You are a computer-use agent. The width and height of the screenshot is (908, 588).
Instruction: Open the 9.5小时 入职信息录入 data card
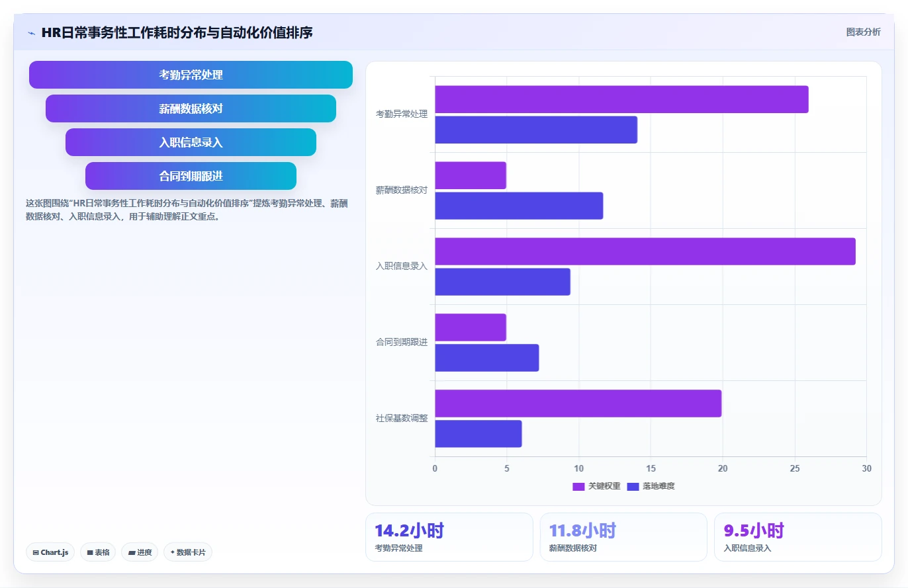[x=797, y=537]
